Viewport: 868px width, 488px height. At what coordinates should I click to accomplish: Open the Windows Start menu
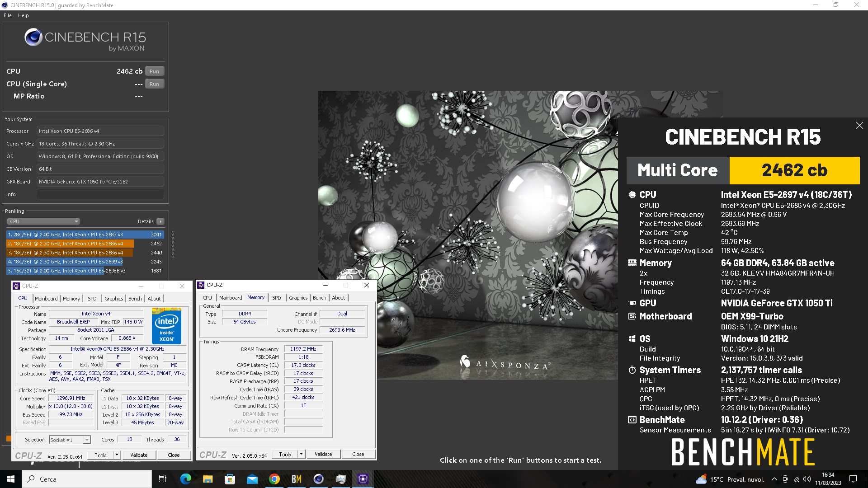click(11, 479)
